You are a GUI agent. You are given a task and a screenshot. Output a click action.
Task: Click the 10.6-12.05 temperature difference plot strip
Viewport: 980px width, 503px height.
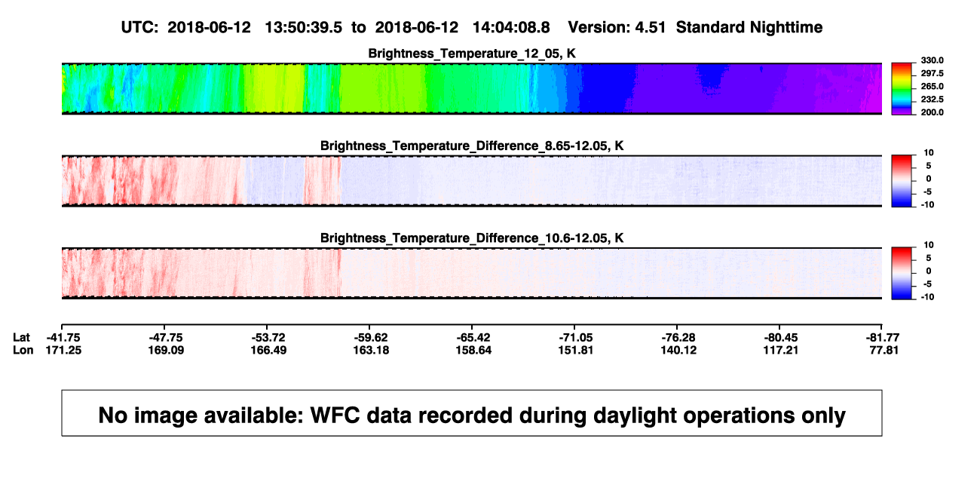tap(472, 273)
